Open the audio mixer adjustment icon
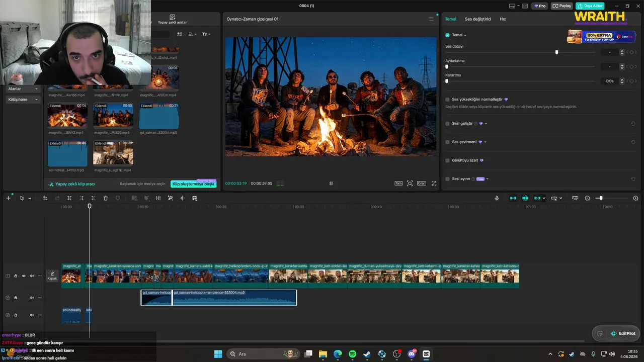The height and width of the screenshot is (362, 644). (x=158, y=198)
